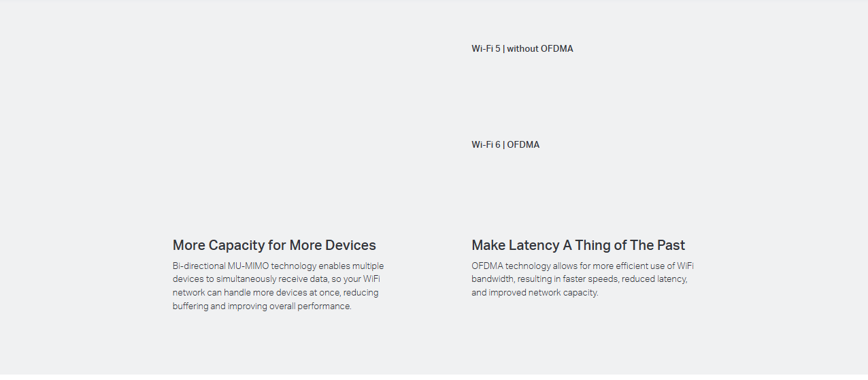Click the line "buffering and improving overall performance."
This screenshot has width=868, height=380.
click(262, 306)
